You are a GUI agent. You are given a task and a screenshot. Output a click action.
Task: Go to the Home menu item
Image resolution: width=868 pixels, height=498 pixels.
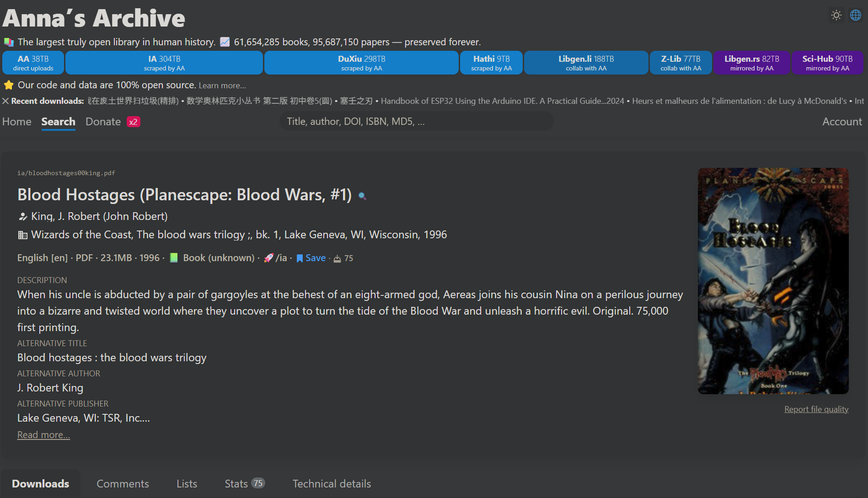click(17, 122)
